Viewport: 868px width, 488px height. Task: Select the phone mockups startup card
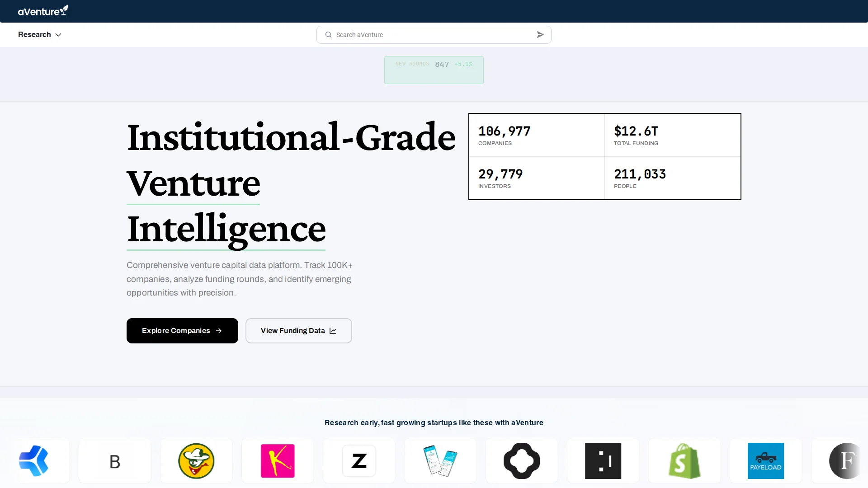pyautogui.click(x=440, y=461)
